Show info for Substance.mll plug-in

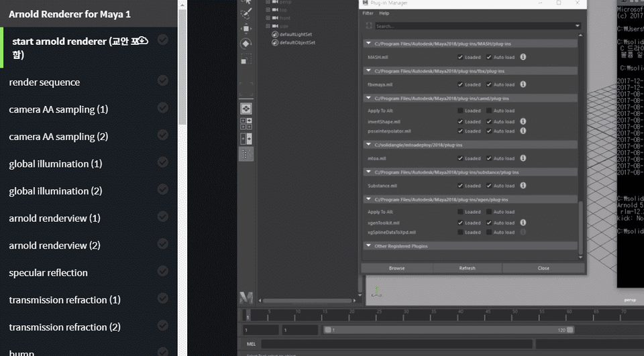[x=523, y=185]
